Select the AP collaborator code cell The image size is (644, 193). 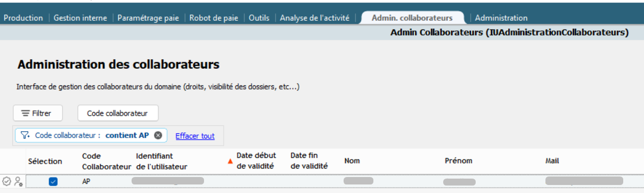86,182
